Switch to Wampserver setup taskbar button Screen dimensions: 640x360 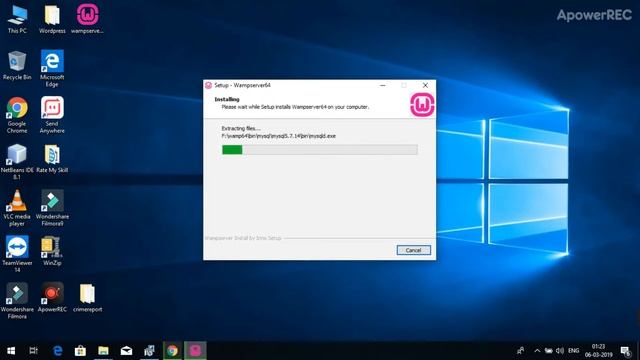(195, 351)
